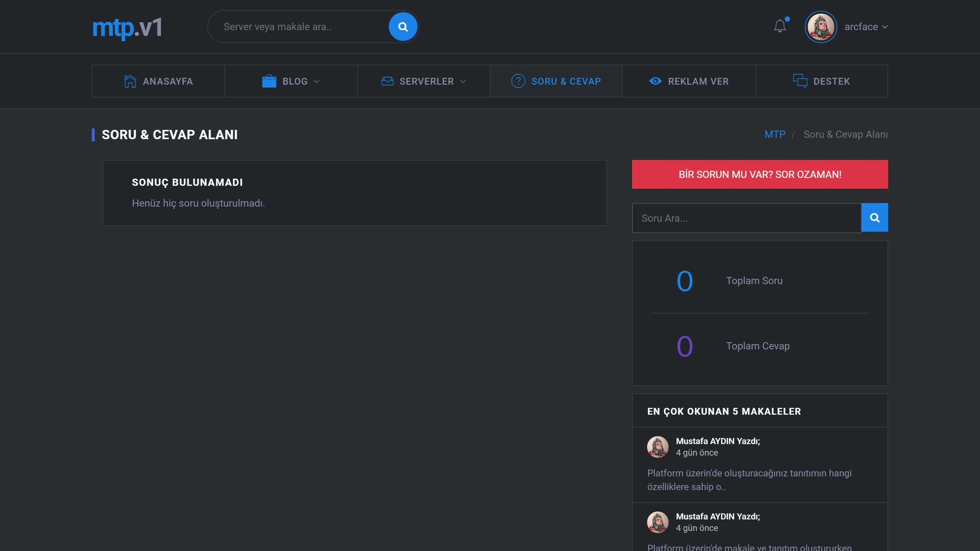Open second 'Mustafa AYDIN Yazdı;' author link
Viewport: 980px width, 551px height.
coord(718,517)
